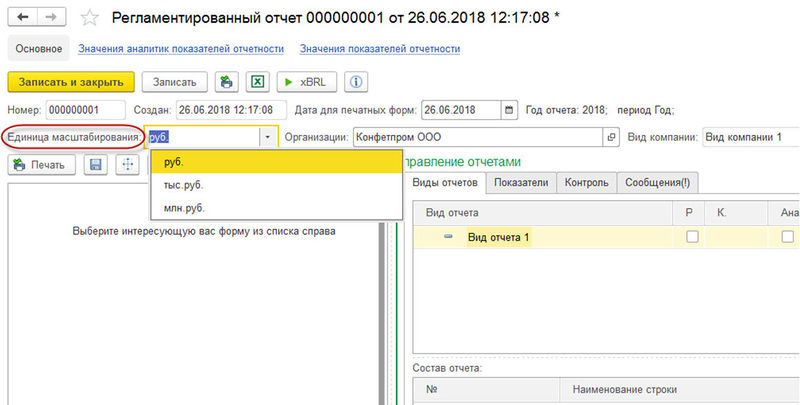Open calendar picker for print date

point(509,110)
